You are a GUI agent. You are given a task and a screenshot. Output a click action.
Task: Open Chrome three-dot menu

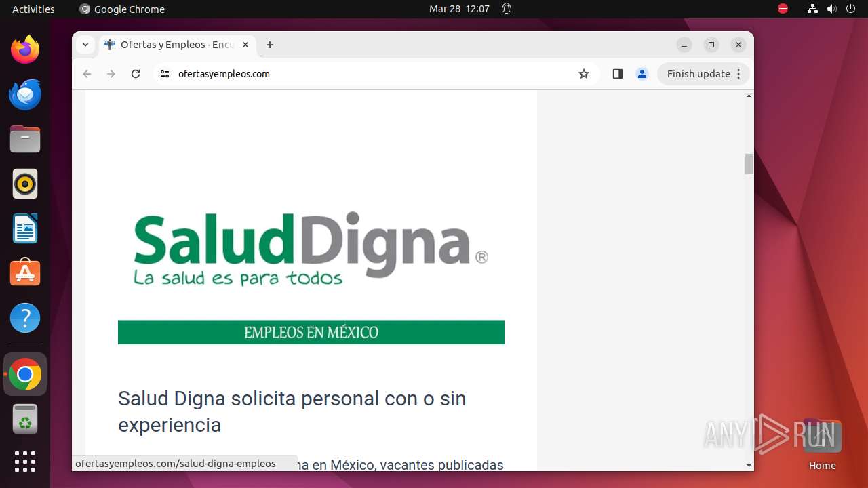pos(739,74)
